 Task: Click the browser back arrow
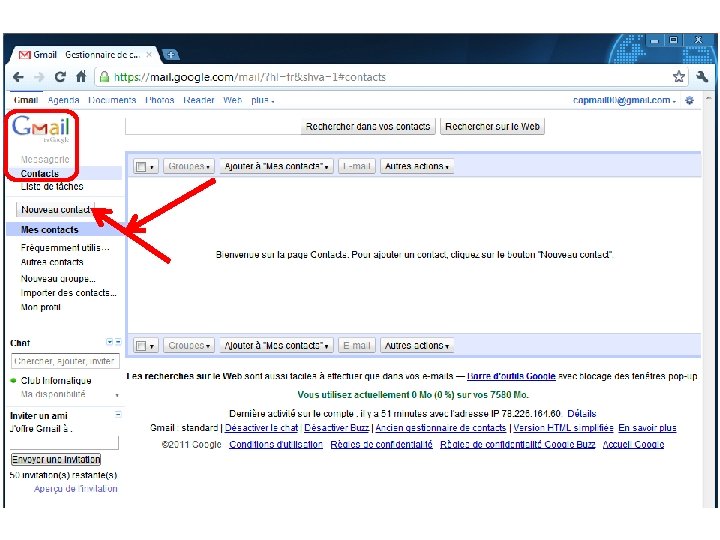pyautogui.click(x=18, y=77)
